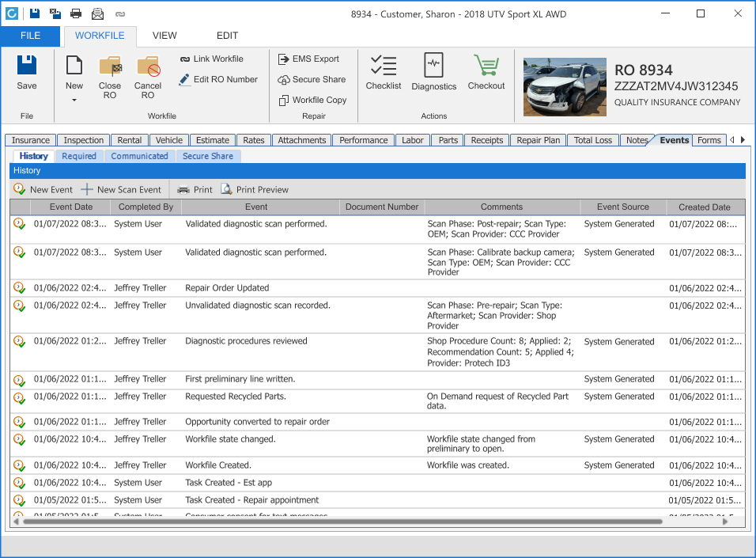
Task: Open the Parts tab
Action: coord(448,140)
